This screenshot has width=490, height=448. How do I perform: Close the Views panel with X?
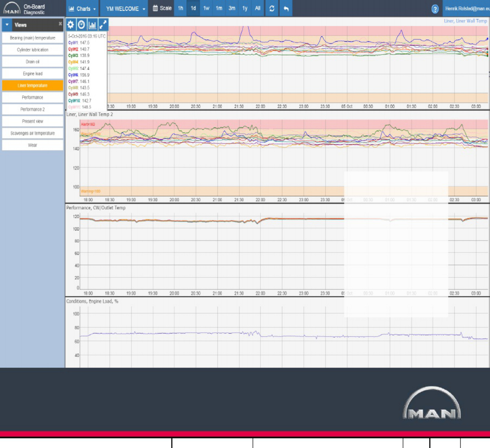(60, 24)
